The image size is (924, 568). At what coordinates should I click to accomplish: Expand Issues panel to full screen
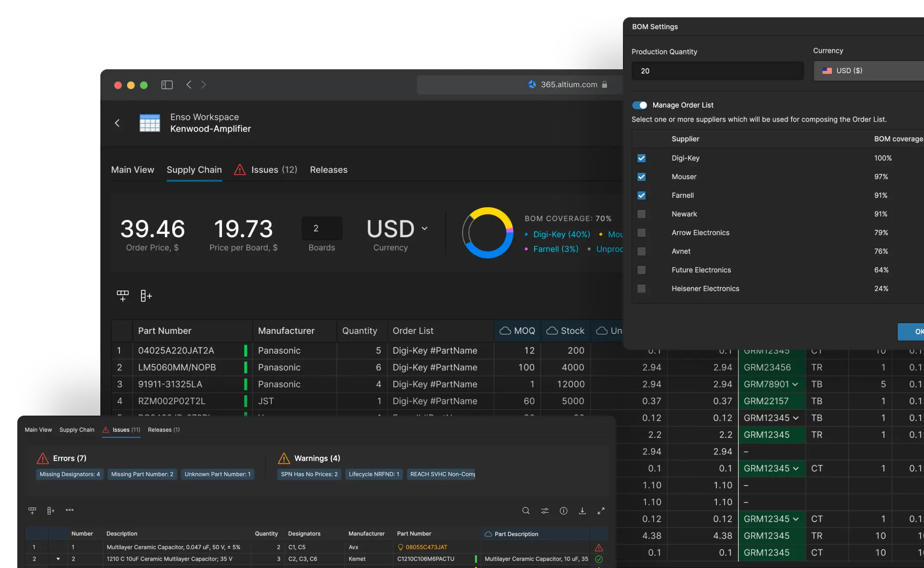click(x=601, y=511)
